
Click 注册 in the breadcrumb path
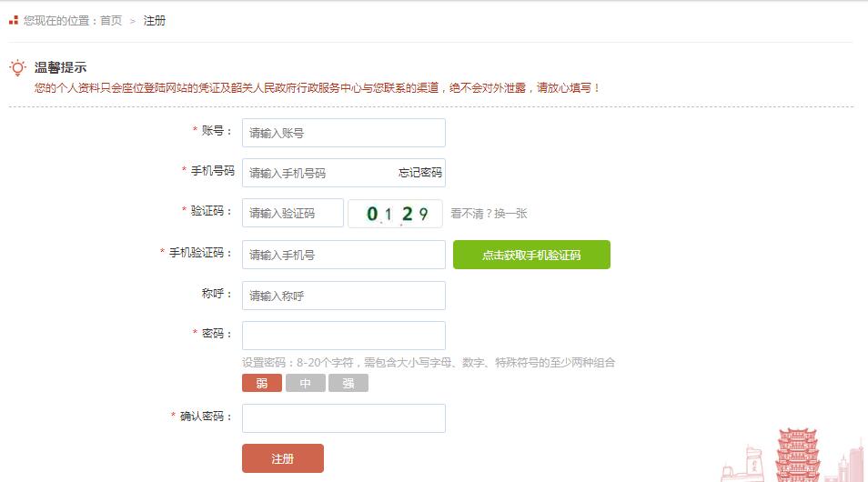pyautogui.click(x=155, y=21)
